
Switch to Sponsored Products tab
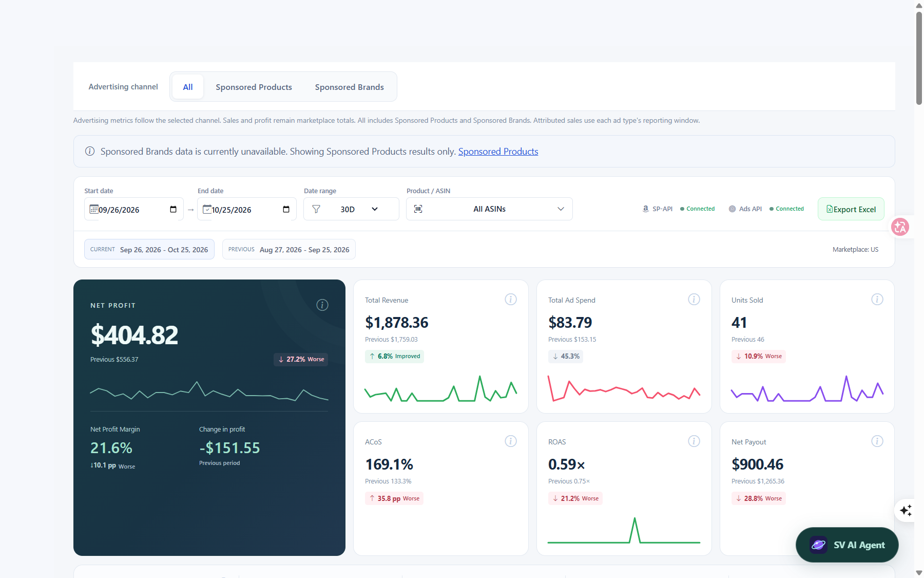click(x=254, y=87)
